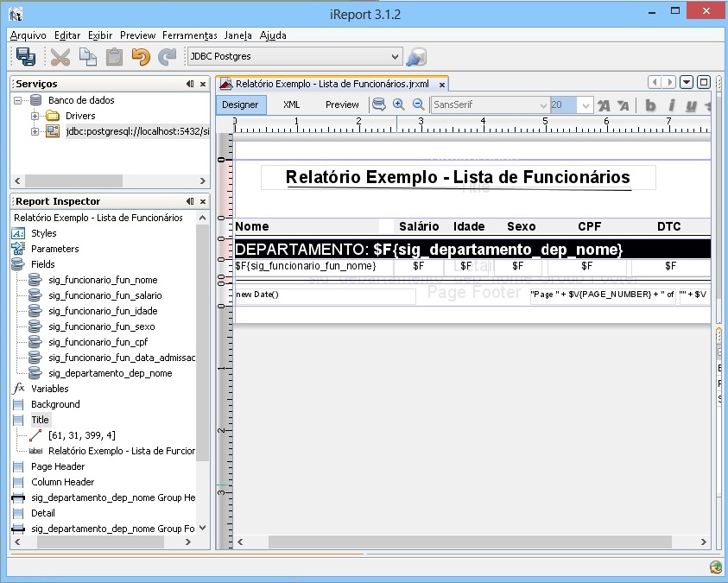Click the datasource connection icon beside JDBC Postgres

[x=416, y=57]
